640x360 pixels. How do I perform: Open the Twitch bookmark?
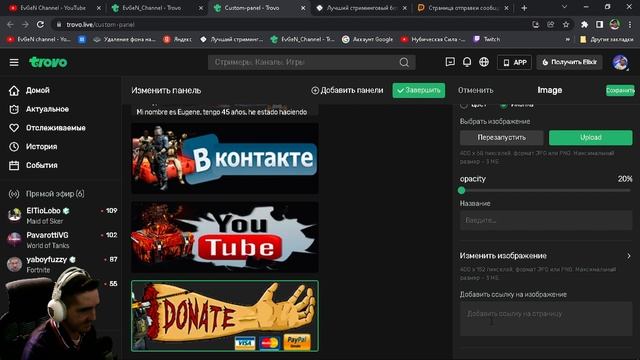[x=487, y=39]
